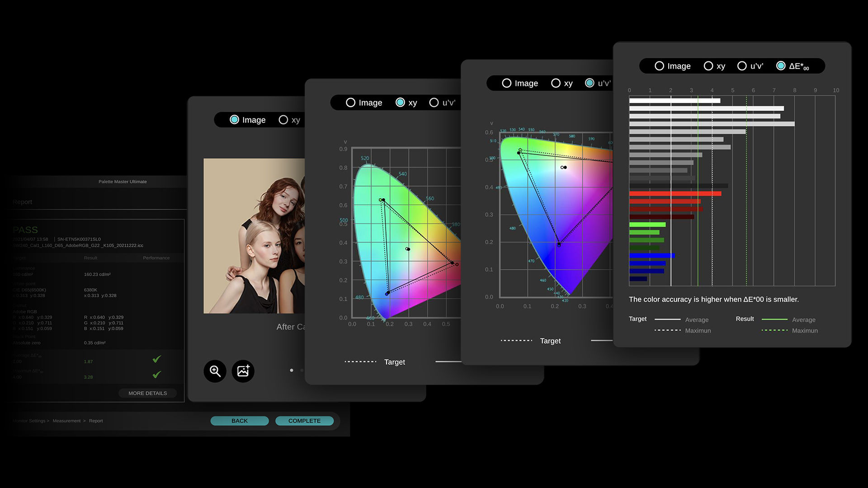Image resolution: width=868 pixels, height=488 pixels.
Task: Expand the MORE DETAILS section
Action: pos(148,393)
